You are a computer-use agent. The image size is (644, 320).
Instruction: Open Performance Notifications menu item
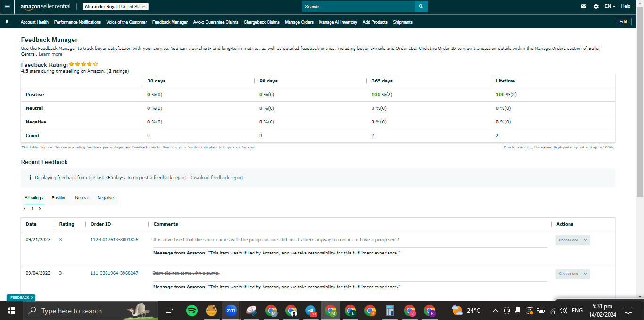77,22
